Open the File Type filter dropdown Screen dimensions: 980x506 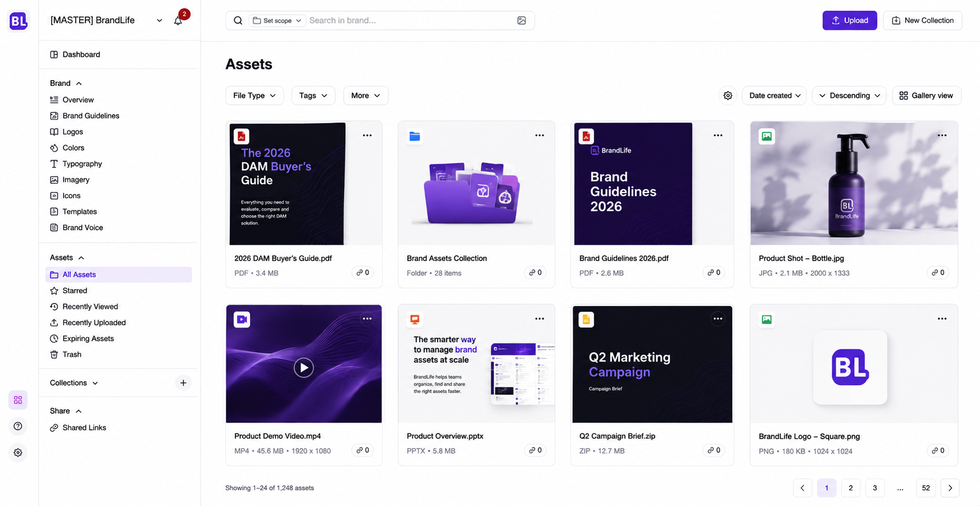(x=254, y=95)
